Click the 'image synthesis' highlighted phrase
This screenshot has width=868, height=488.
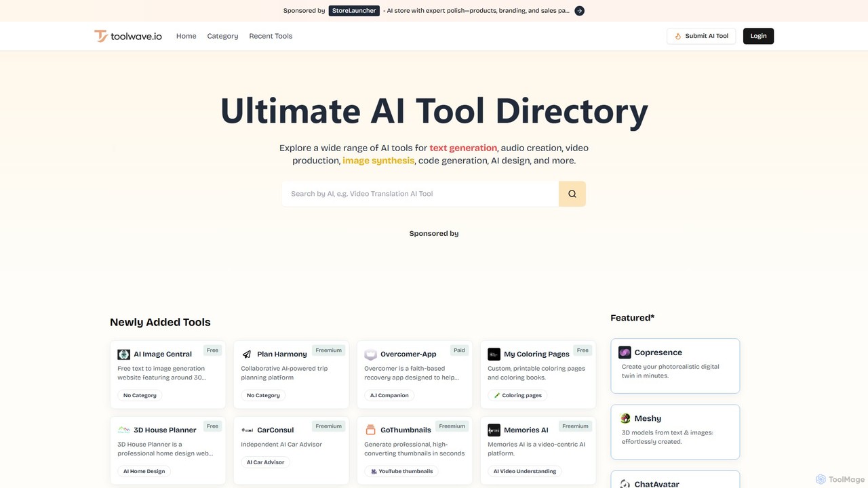(378, 161)
